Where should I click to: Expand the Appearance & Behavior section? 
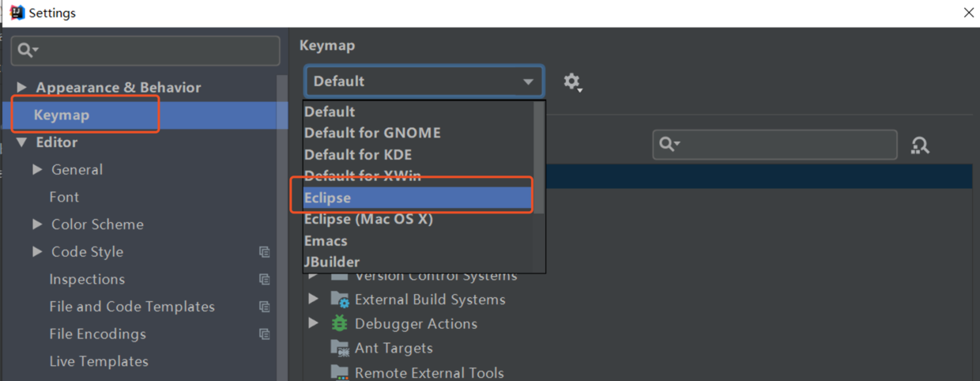22,87
